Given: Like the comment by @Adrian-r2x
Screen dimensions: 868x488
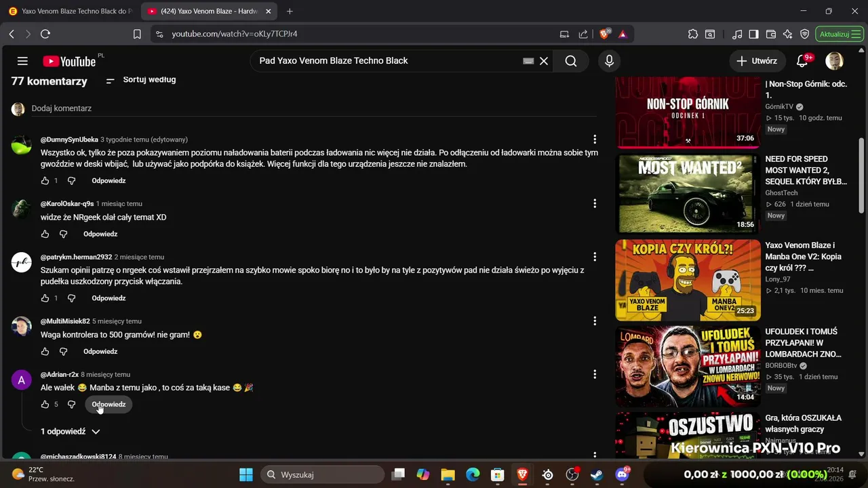Looking at the screenshot, I should [x=45, y=405].
